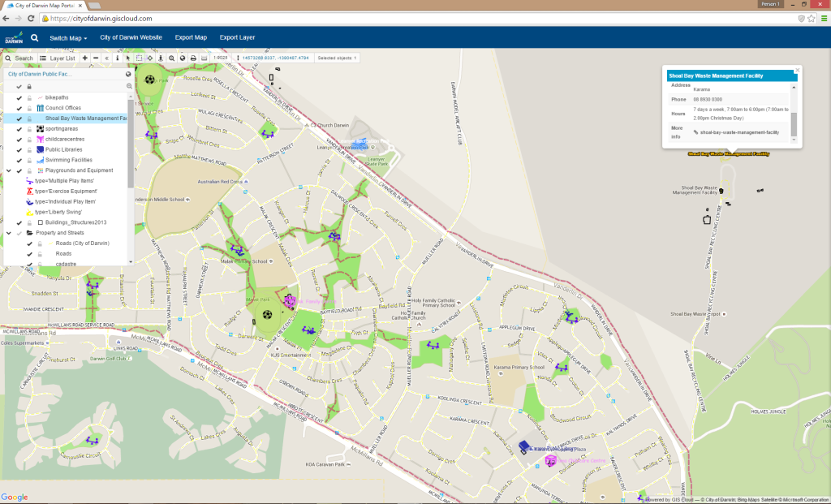Select the Export Layer menu item
This screenshot has height=504, width=831.
pos(237,37)
